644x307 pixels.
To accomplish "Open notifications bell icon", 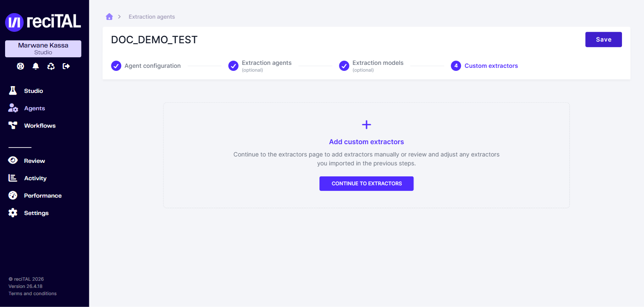I will (x=36, y=66).
